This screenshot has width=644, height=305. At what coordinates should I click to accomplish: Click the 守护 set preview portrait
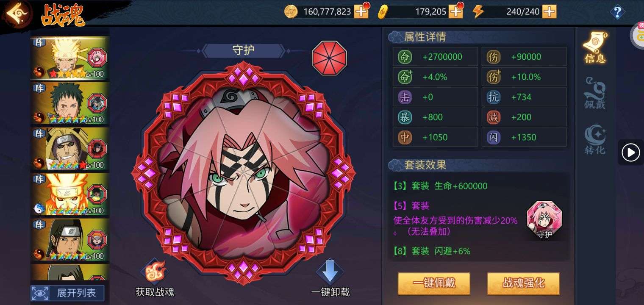[544, 219]
